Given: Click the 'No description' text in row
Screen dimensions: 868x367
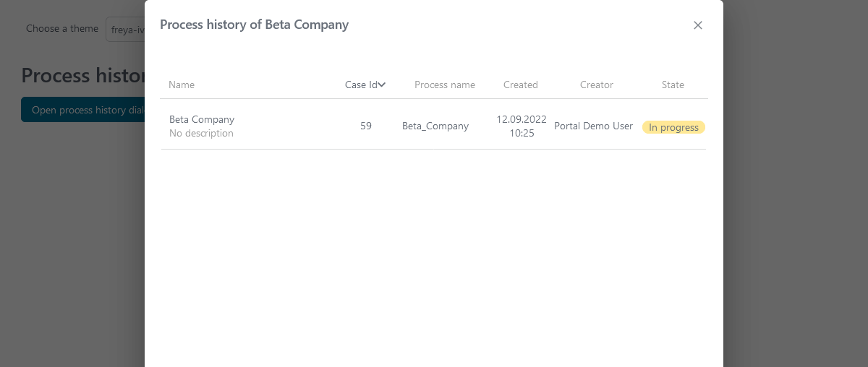Looking at the screenshot, I should point(201,133).
